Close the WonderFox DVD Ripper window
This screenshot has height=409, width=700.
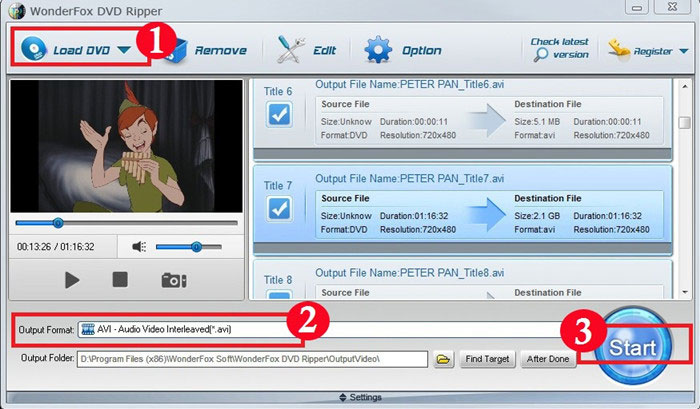click(672, 7)
